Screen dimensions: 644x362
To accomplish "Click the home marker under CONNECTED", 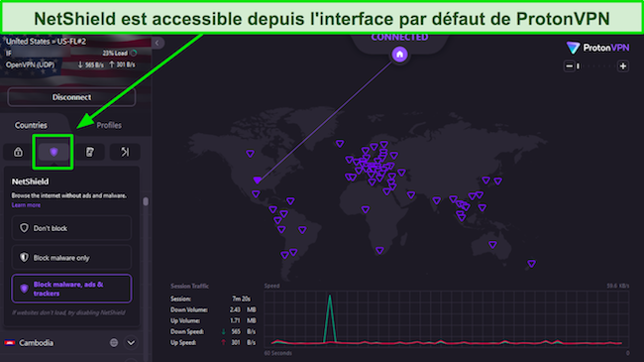I will tap(399, 55).
